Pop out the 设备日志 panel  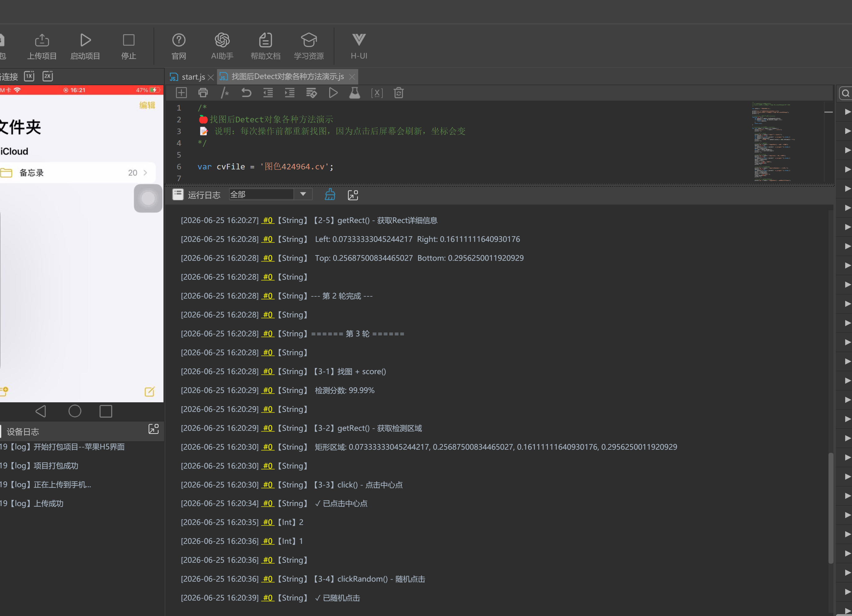(154, 429)
